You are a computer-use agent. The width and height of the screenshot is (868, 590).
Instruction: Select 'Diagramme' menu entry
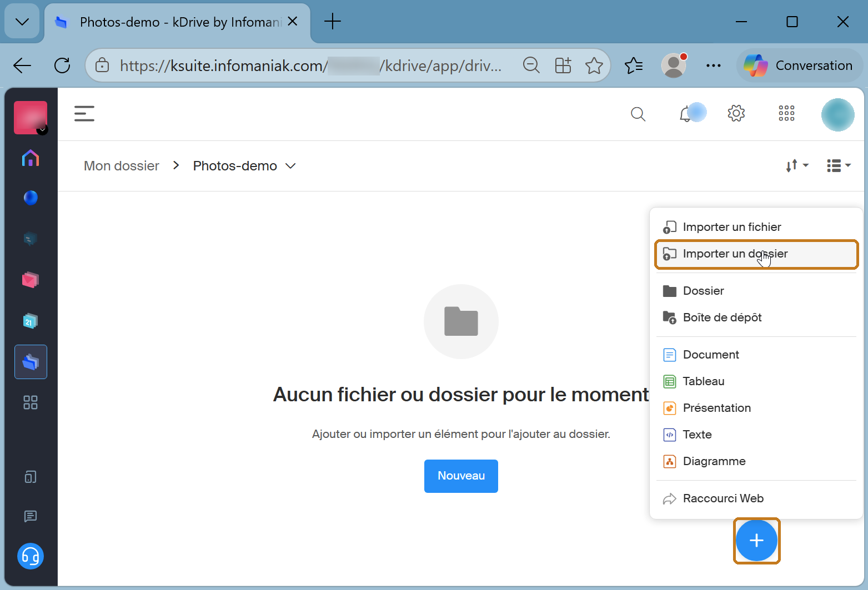pos(756,461)
